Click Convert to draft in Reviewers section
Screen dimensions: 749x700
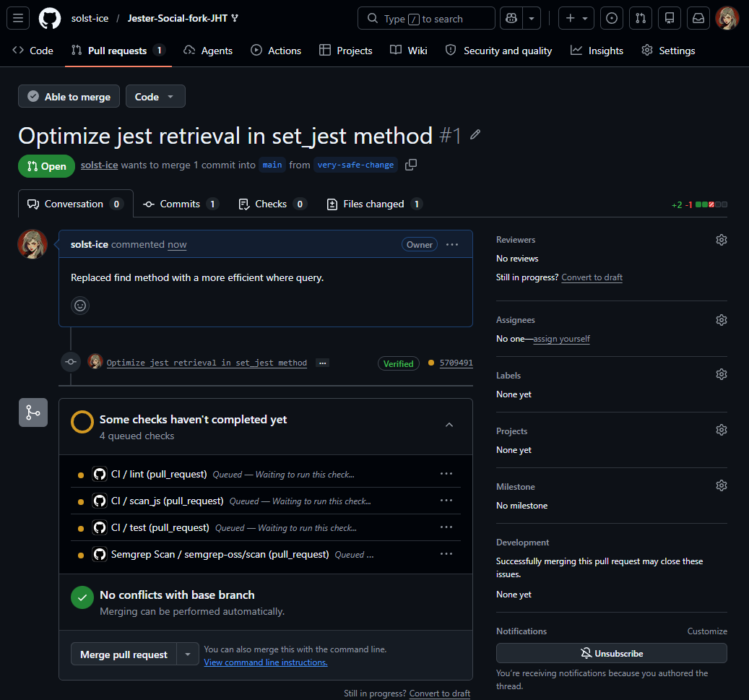point(592,277)
